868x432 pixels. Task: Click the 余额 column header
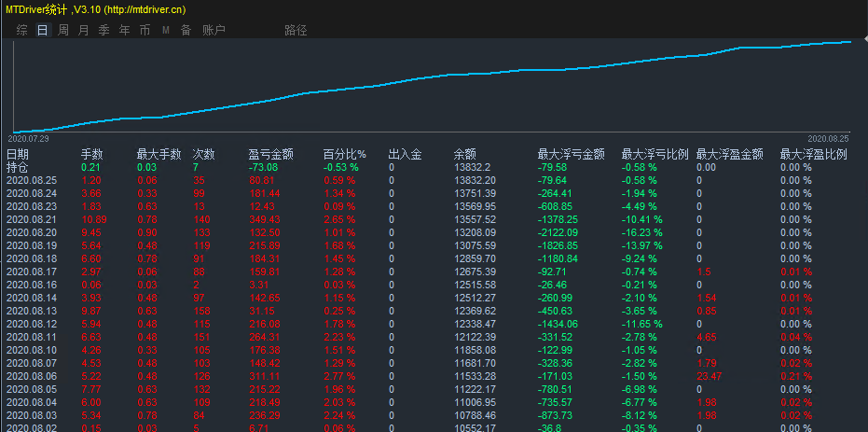click(464, 154)
